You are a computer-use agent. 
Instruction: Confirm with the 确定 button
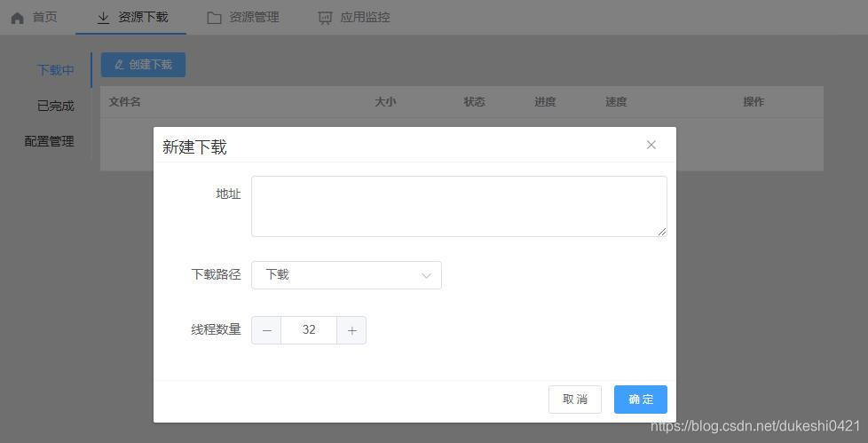[x=641, y=399]
